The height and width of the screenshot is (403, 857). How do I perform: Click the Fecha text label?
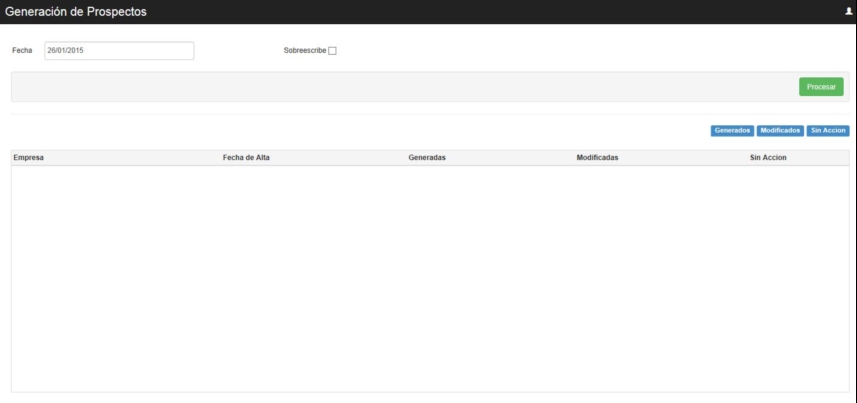pyautogui.click(x=22, y=51)
